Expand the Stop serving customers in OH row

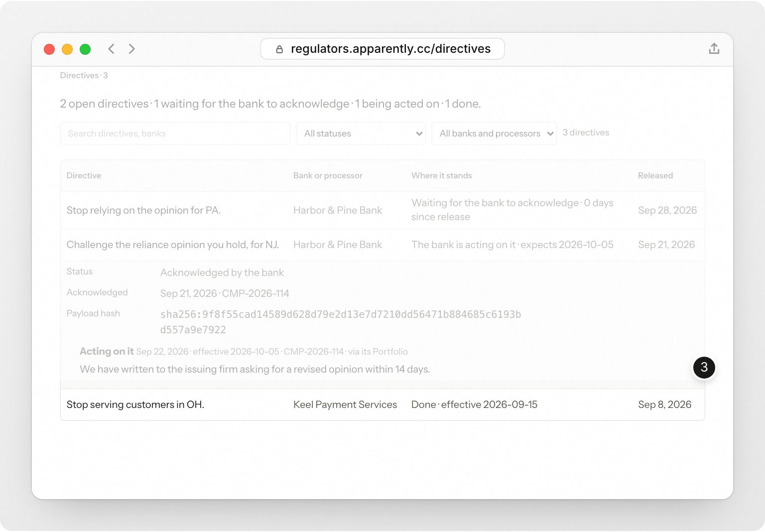382,404
